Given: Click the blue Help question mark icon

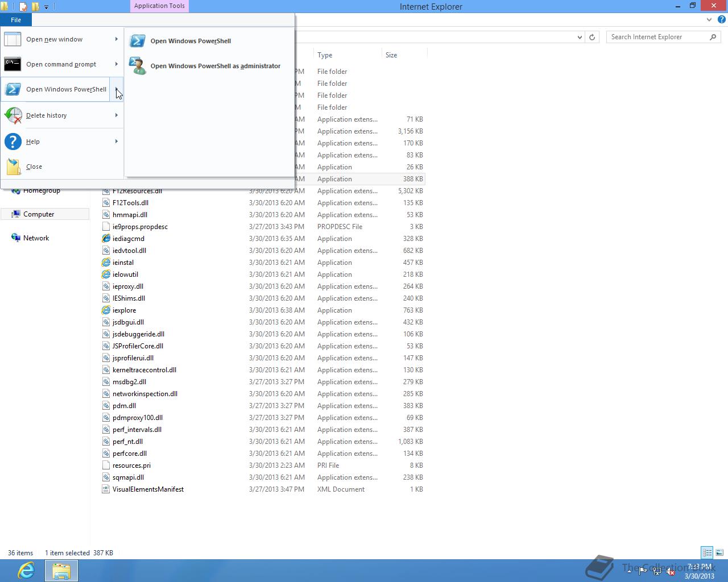Looking at the screenshot, I should tap(13, 142).
